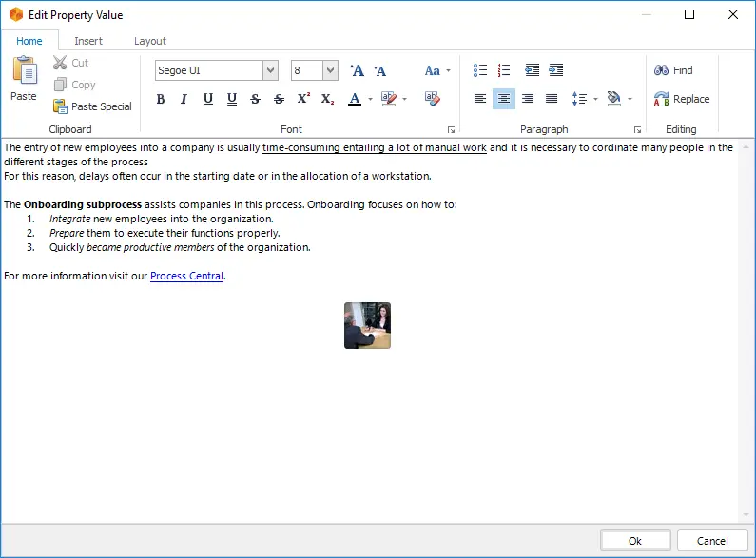Toggle single strikethrough
Screen dimensions: 756x558
click(255, 99)
